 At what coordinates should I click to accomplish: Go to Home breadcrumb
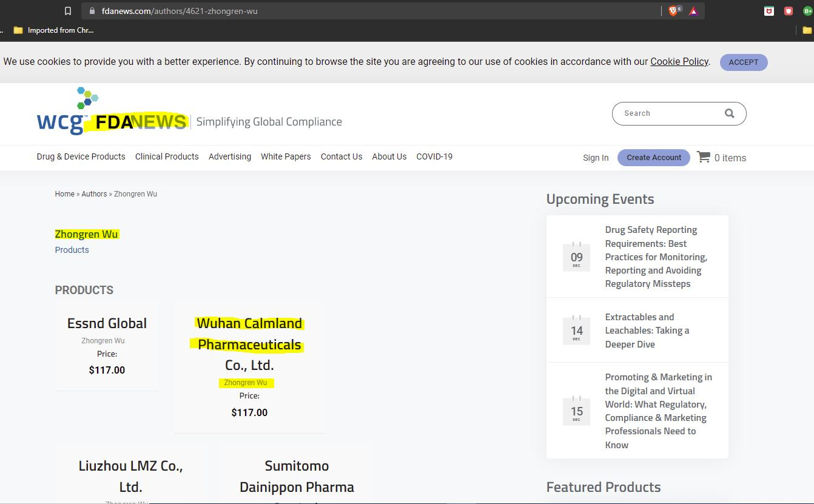tap(65, 194)
